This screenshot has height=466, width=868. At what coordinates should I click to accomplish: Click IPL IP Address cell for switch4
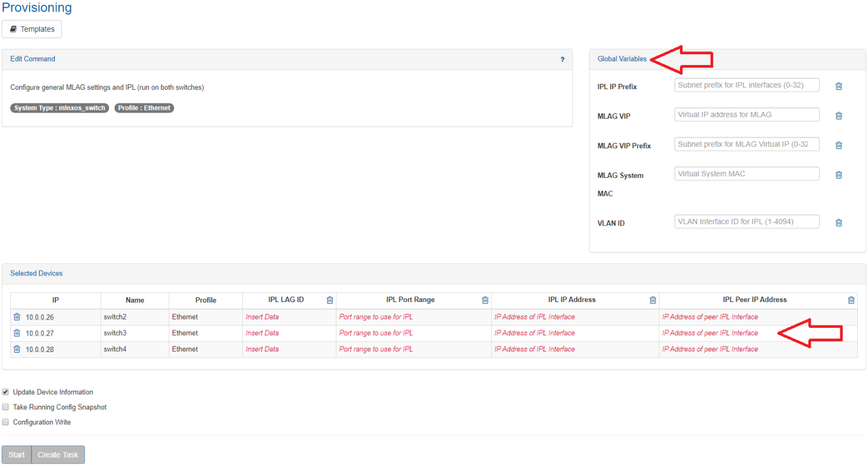535,349
